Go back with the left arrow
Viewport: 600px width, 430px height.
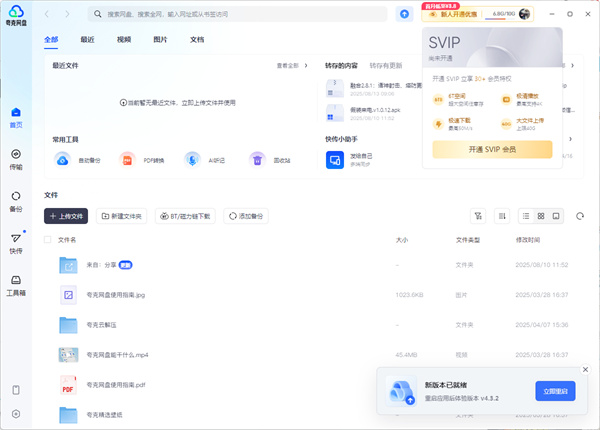click(47, 14)
